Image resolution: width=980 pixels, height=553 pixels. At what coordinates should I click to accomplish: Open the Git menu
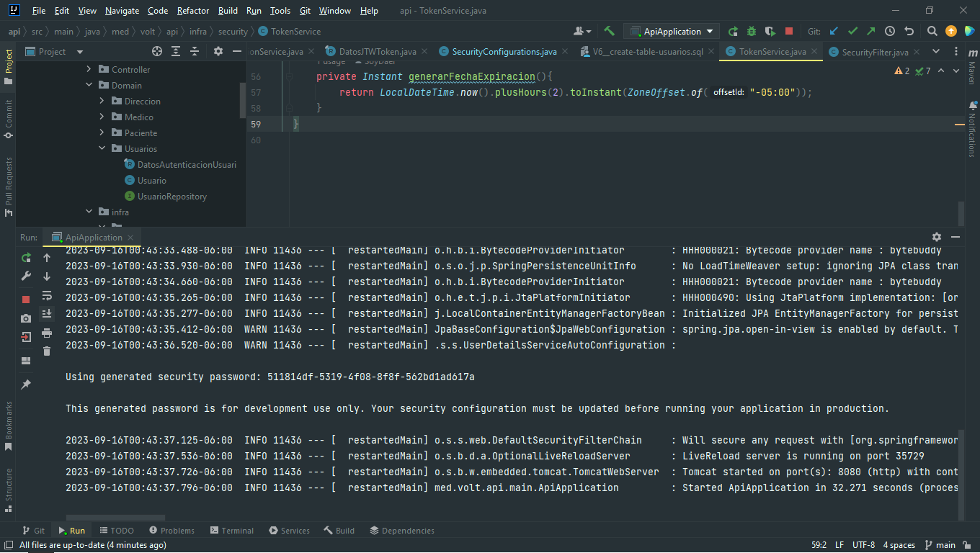click(x=305, y=11)
